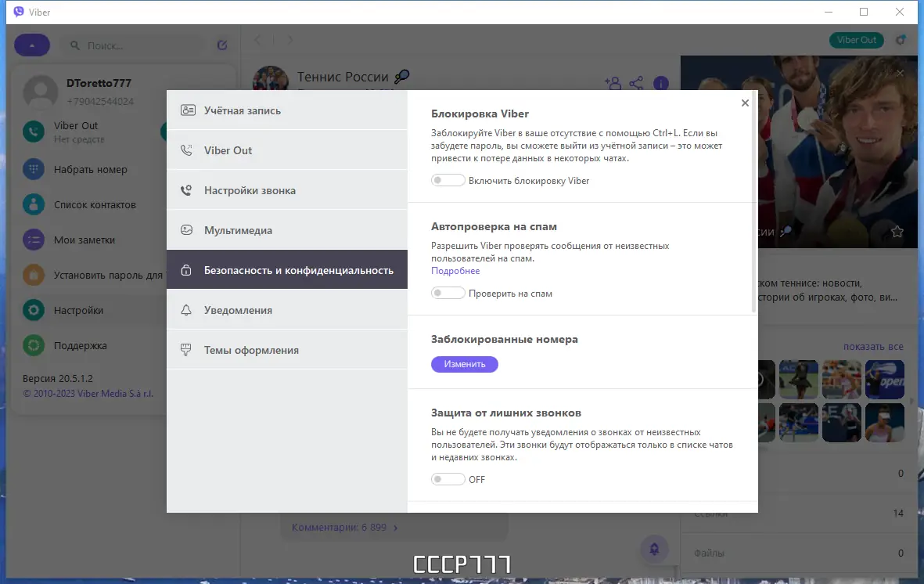Open Настройки звонка settings section
This screenshot has height=584, width=924.
point(287,190)
